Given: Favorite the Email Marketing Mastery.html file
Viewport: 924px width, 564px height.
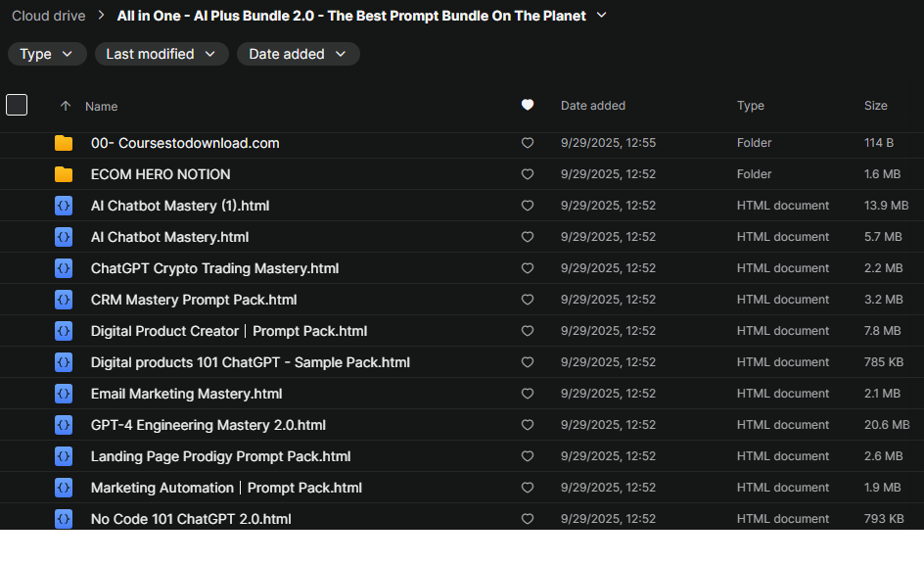Looking at the screenshot, I should pyautogui.click(x=528, y=394).
